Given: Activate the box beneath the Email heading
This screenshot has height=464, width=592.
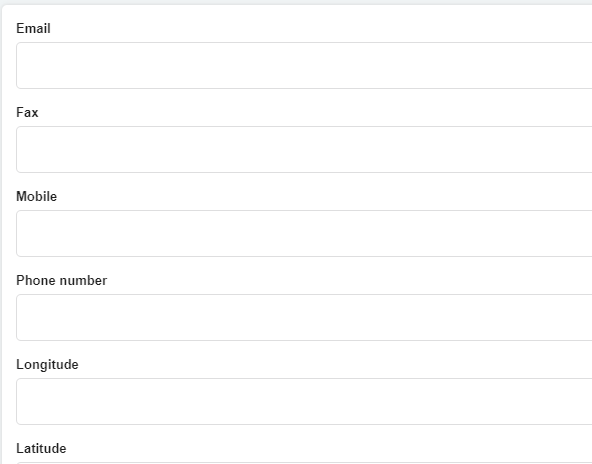Looking at the screenshot, I should point(304,65).
